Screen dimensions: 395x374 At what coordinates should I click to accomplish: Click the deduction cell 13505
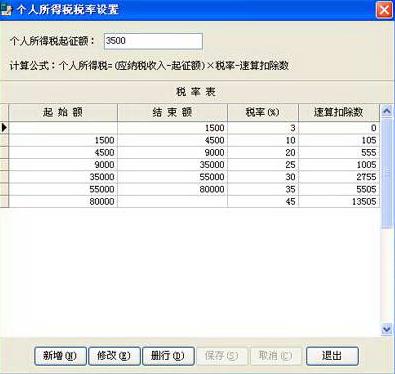tap(339, 201)
